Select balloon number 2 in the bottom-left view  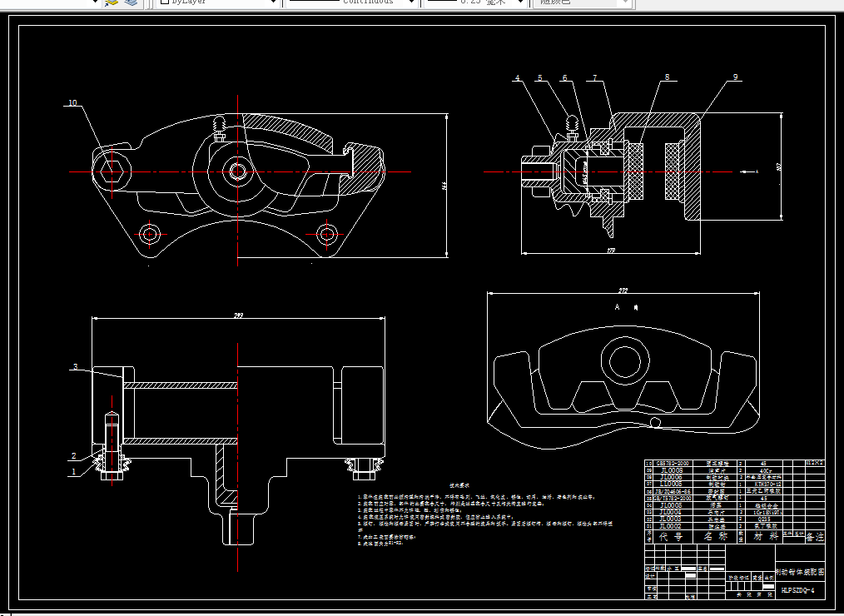pyautogui.click(x=74, y=456)
